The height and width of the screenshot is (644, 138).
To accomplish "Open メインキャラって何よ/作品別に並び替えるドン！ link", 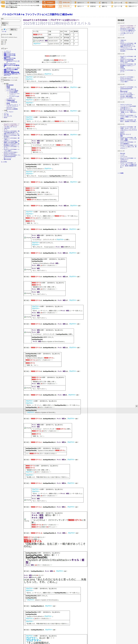I will [x=128, y=107].
